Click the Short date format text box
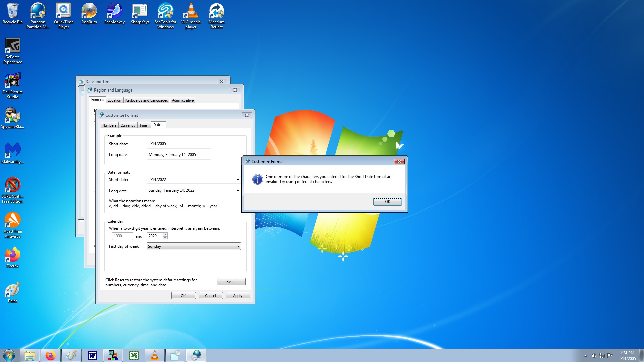 point(191,180)
